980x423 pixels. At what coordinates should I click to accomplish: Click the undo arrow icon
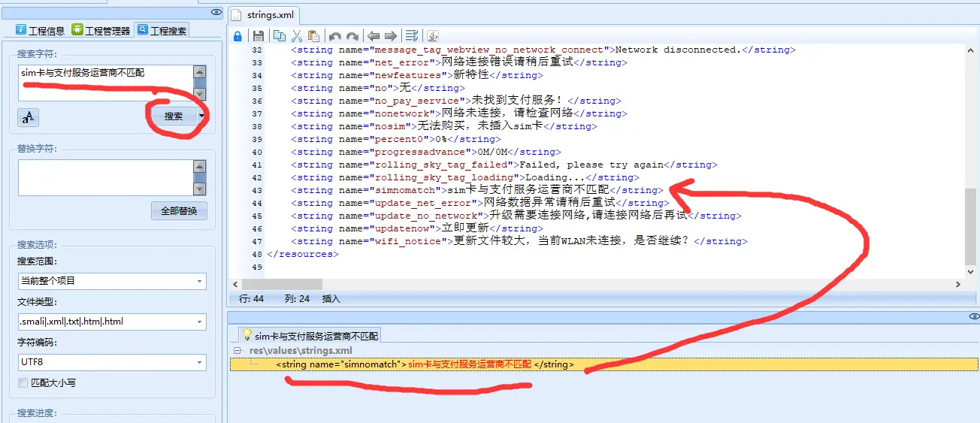pyautogui.click(x=335, y=35)
